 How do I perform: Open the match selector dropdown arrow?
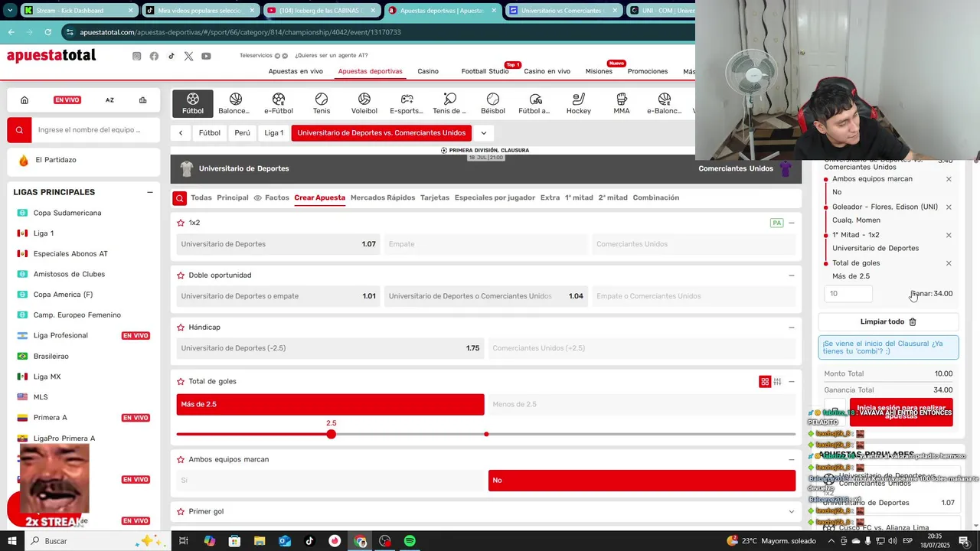click(484, 132)
